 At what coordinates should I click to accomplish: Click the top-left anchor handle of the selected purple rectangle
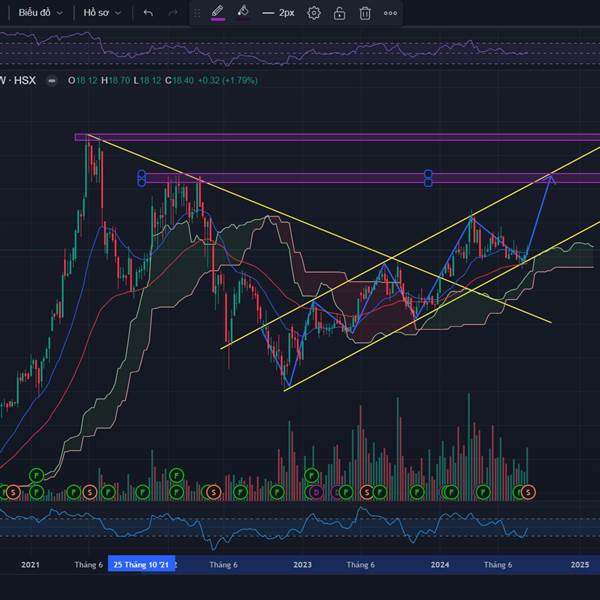pos(141,174)
